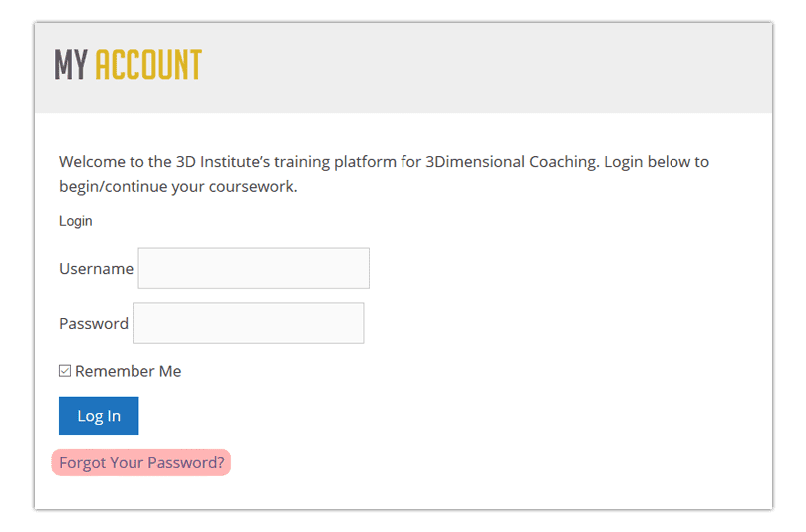Focus the Username input field
Image resolution: width=806 pixels, height=532 pixels.
pos(253,268)
